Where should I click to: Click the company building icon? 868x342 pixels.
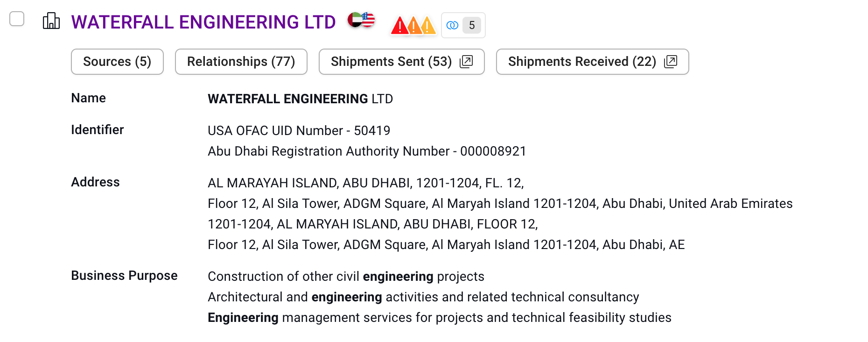[x=51, y=21]
